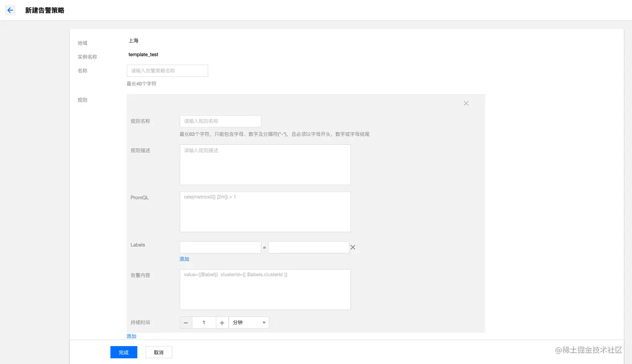Image resolution: width=632 pixels, height=364 pixels.
Task: Click into the PromQL text area
Action: click(x=265, y=212)
